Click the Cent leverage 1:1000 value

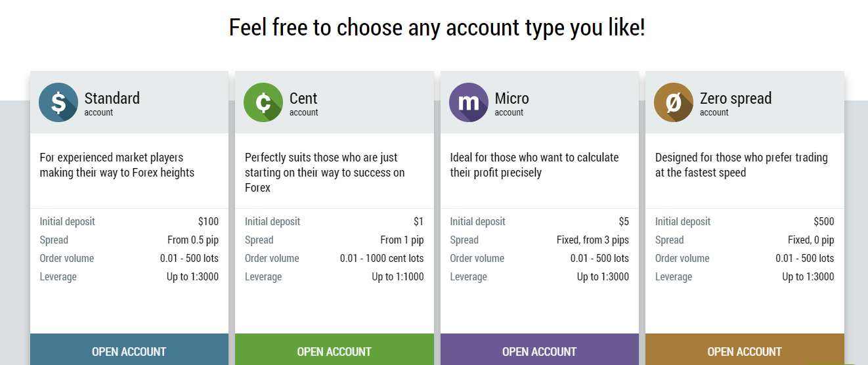tap(397, 277)
